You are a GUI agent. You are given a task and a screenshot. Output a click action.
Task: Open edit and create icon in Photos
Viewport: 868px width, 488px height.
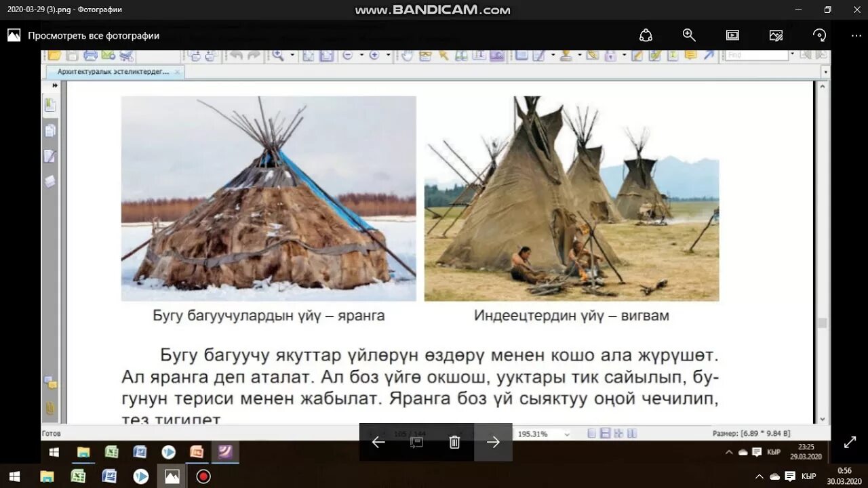776,35
